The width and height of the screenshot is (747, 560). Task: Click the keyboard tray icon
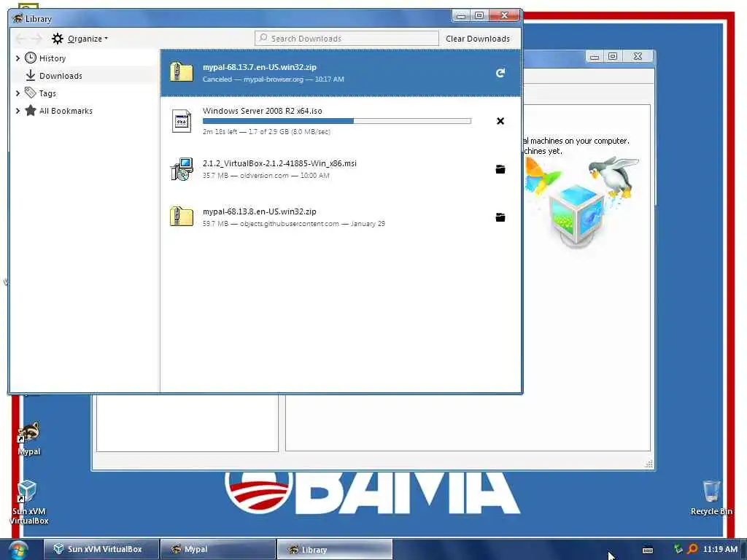coord(648,550)
